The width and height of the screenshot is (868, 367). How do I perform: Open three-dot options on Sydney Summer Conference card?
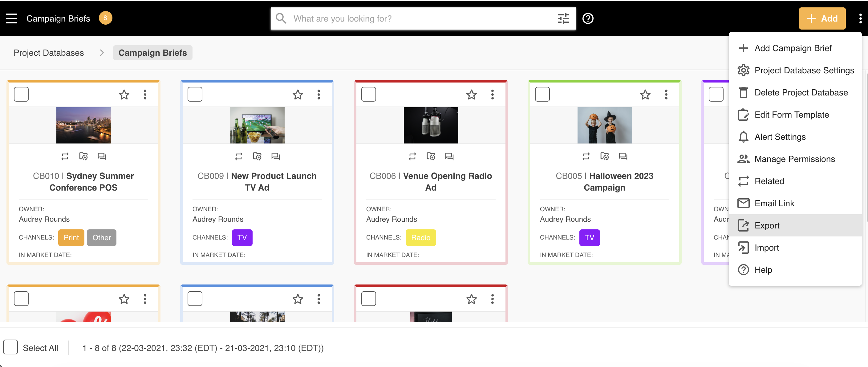[x=145, y=95]
